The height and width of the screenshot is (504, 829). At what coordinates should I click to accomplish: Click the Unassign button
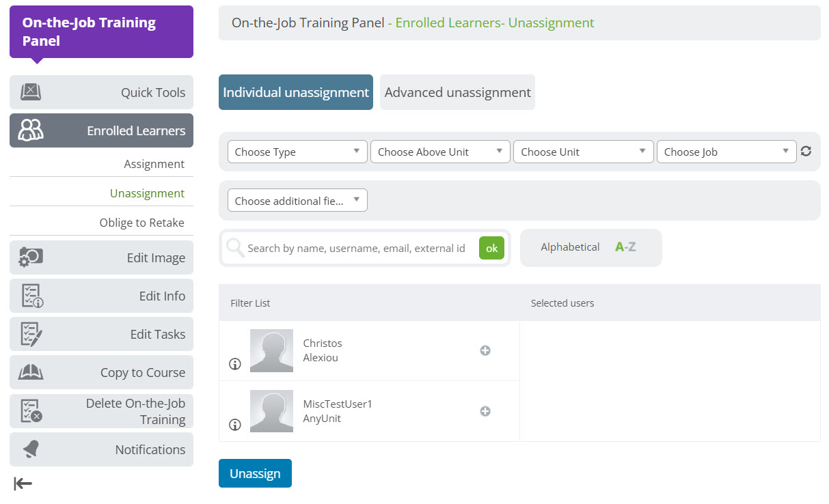(x=255, y=473)
